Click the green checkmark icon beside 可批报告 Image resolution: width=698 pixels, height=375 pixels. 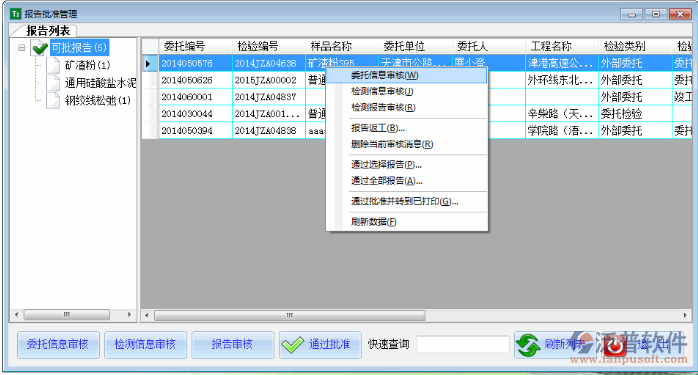click(x=40, y=48)
